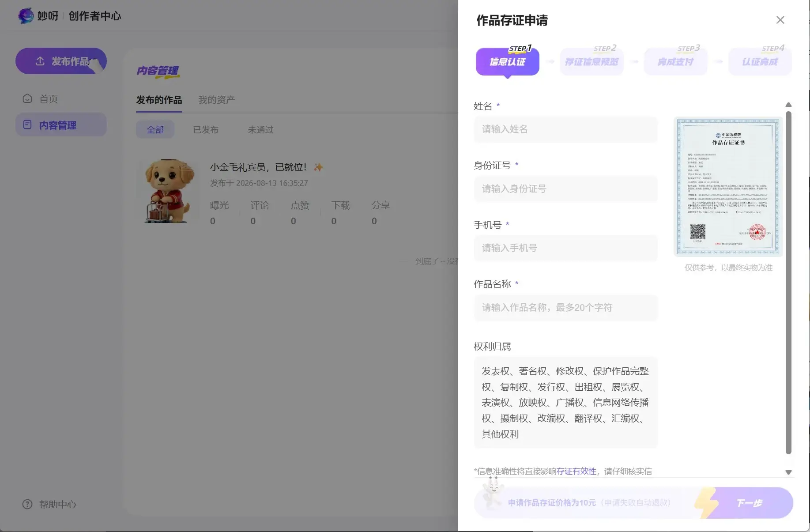Click the 妙呀 logo icon
810x532 pixels.
pyautogui.click(x=26, y=16)
